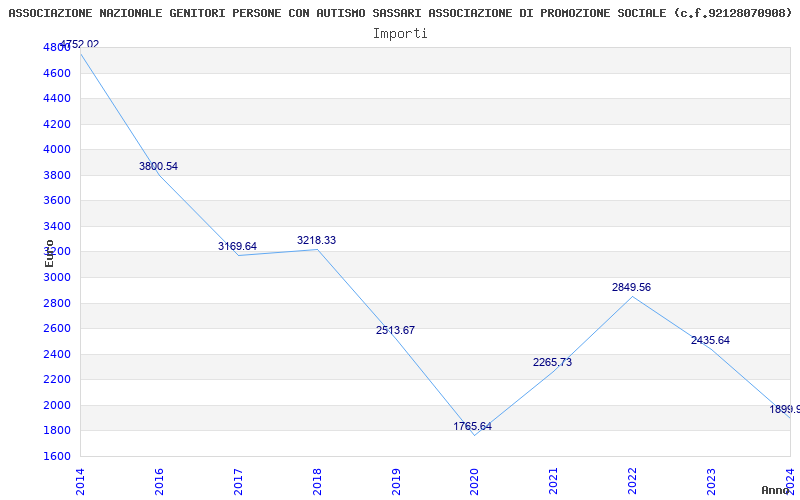Viewport: 800px width, 500px height.
Task: Select the 4000 y-axis tick label
Action: (x=57, y=149)
